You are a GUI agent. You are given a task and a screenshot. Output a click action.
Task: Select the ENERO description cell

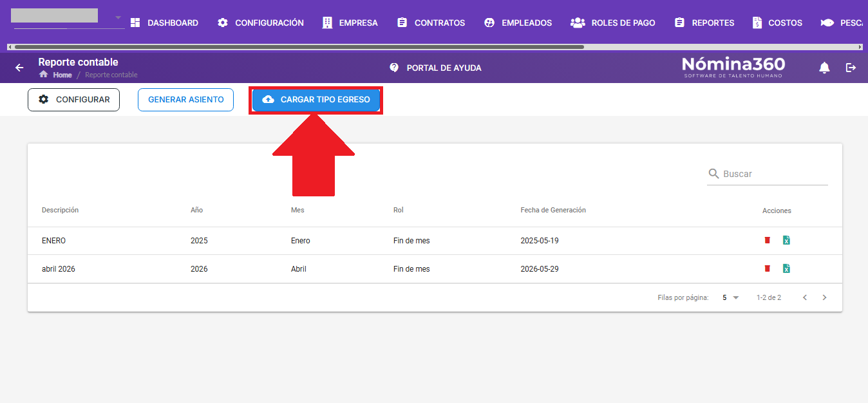pos(54,241)
